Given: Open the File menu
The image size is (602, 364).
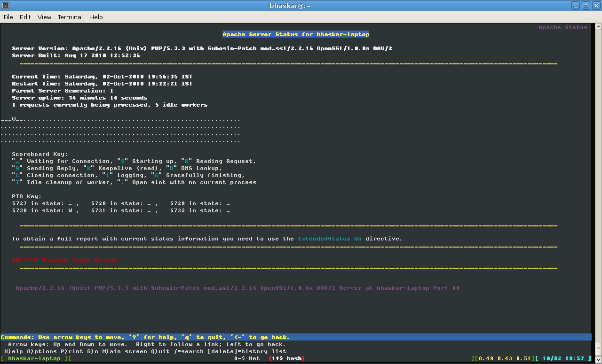Looking at the screenshot, I should coord(8,17).
